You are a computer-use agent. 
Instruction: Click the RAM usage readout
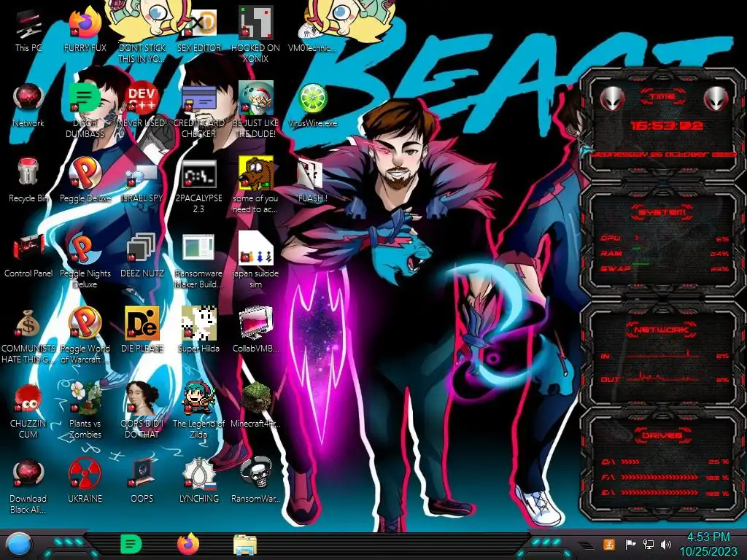[665, 253]
